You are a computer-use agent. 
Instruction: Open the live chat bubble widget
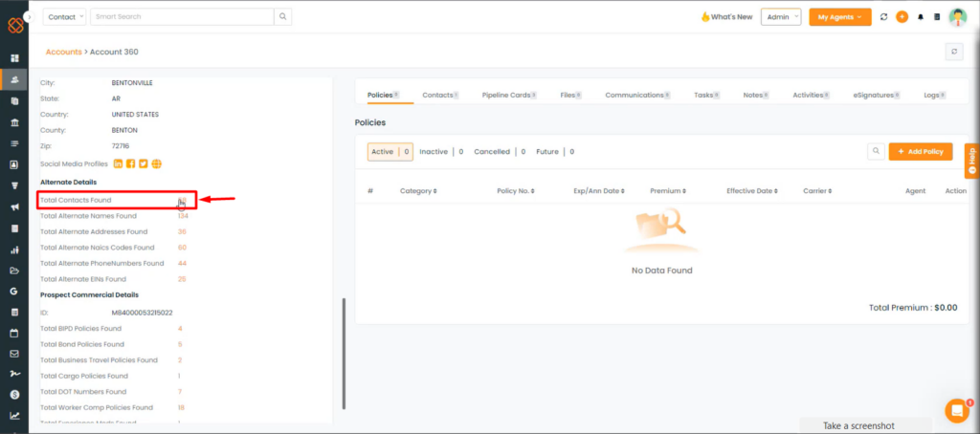957,410
